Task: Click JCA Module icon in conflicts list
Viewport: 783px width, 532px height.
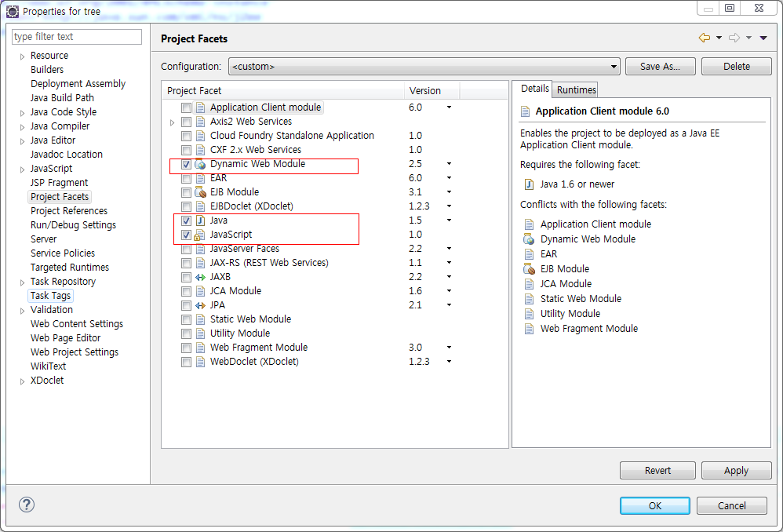Action: 529,284
